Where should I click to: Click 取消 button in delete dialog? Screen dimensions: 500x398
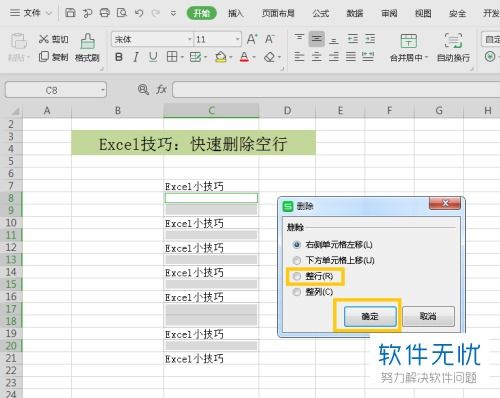point(428,316)
